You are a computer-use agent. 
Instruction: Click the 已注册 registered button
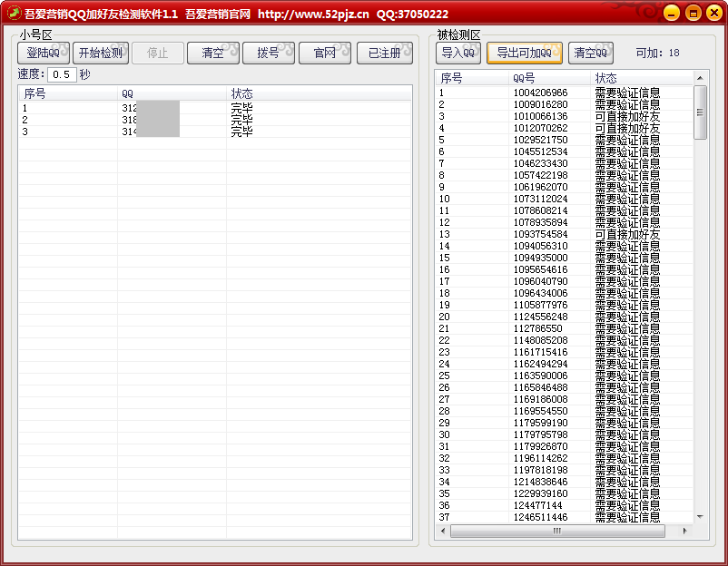point(384,54)
